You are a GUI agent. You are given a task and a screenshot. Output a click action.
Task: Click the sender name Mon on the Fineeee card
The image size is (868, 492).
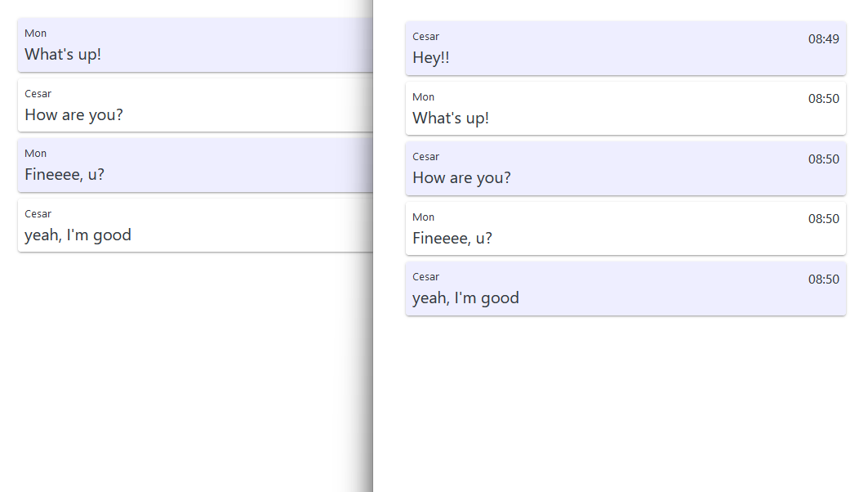click(423, 217)
